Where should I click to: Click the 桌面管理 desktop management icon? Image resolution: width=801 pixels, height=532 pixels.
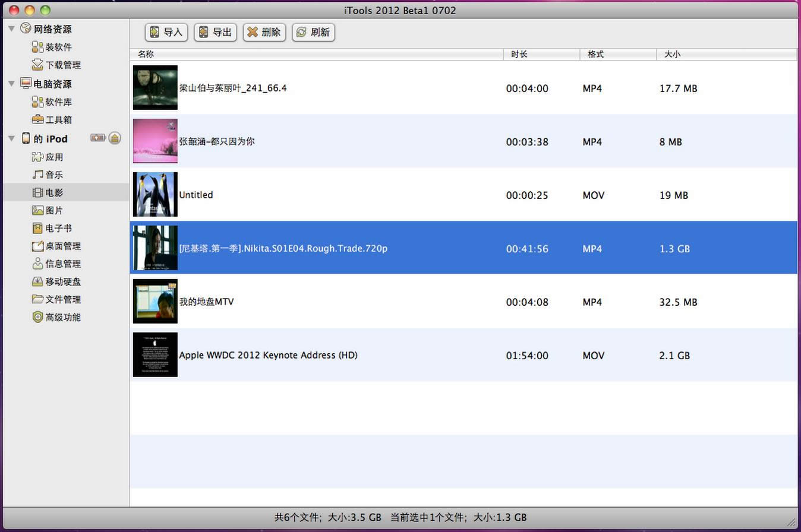pos(37,246)
